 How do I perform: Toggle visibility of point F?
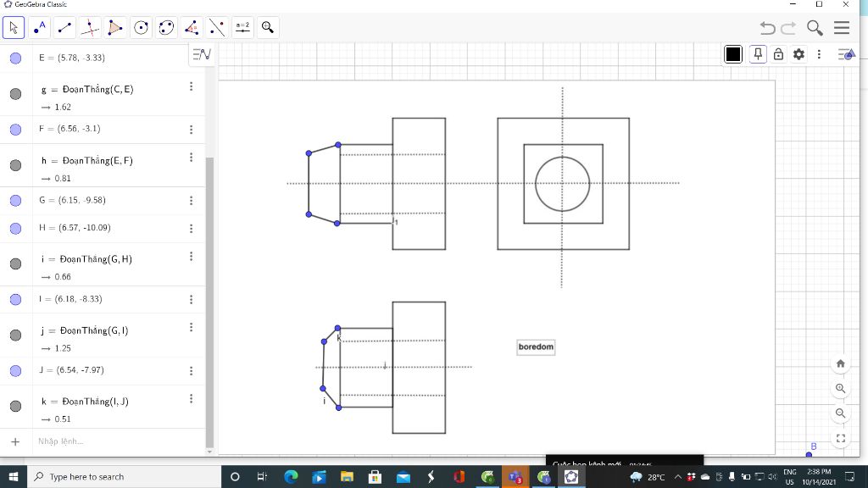(15, 130)
